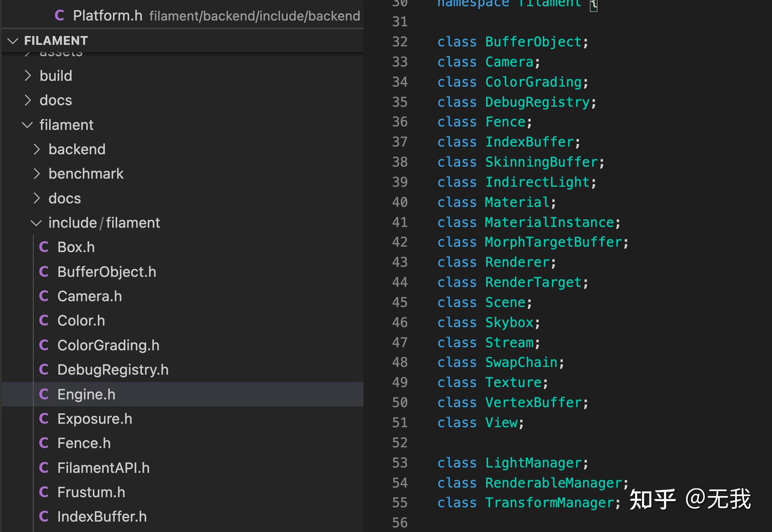Expand the benchmark folder
Image resolution: width=772 pixels, height=532 pixels.
click(x=37, y=174)
